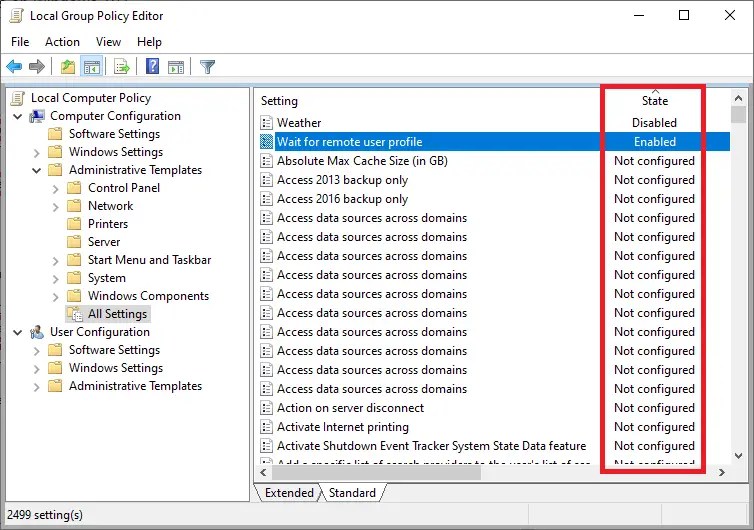The height and width of the screenshot is (530, 754).
Task: Select All Settings in the tree
Action: [117, 314]
